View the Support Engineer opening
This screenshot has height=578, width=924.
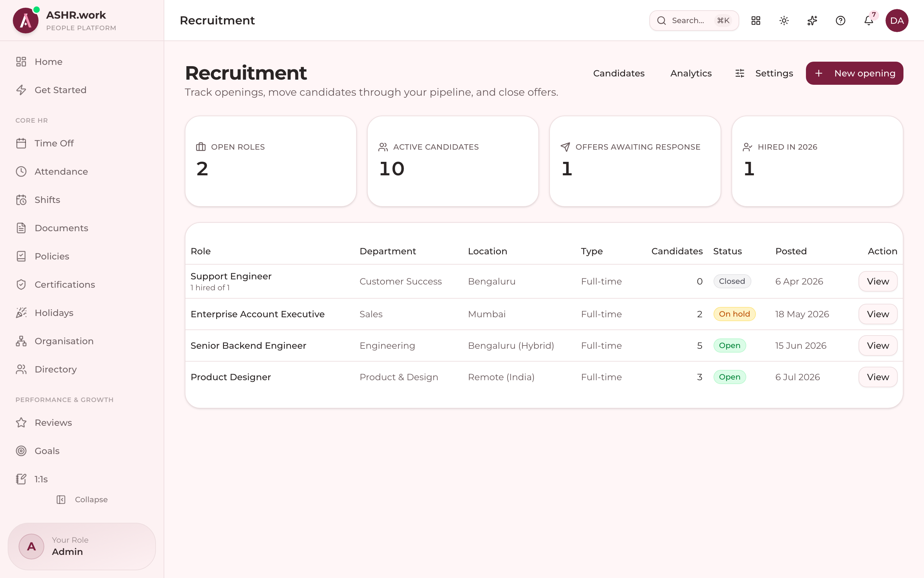pos(878,281)
